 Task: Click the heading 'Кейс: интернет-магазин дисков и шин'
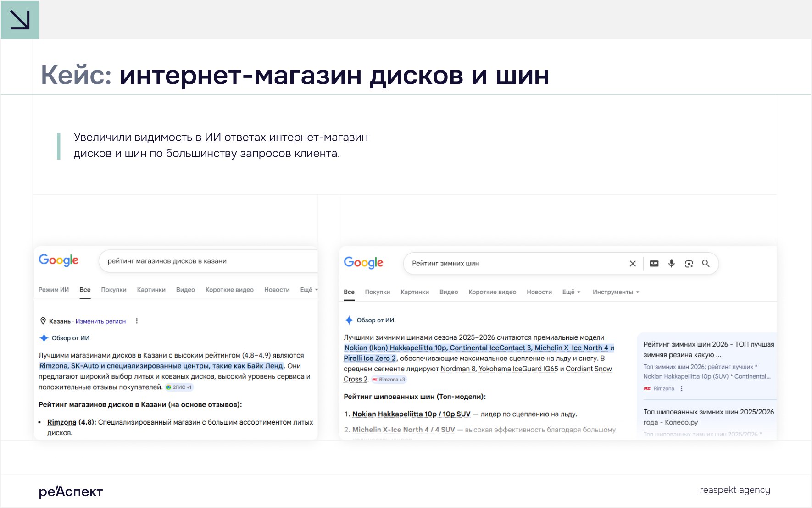[295, 75]
